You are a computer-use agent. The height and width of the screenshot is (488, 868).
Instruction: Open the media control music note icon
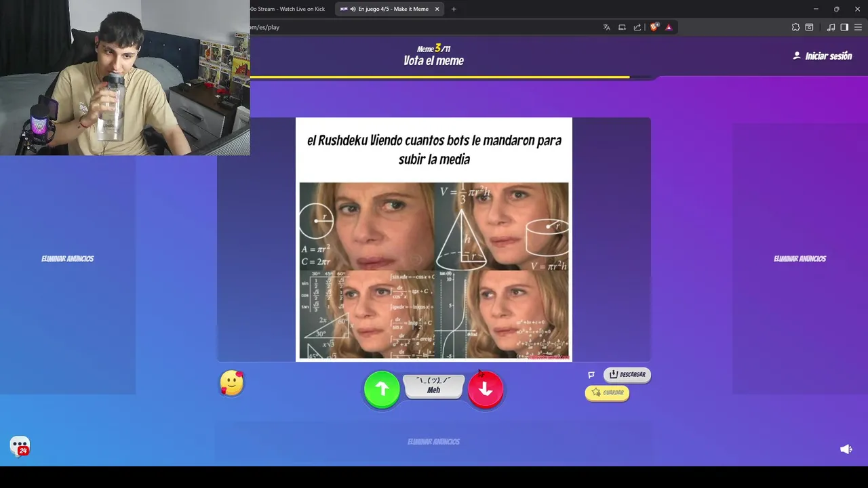pos(831,27)
